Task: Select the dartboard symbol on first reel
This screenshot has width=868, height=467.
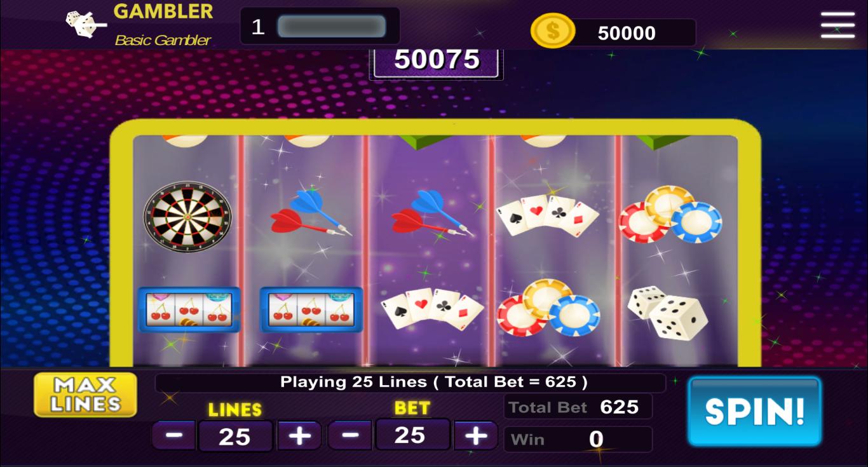Action: [187, 217]
